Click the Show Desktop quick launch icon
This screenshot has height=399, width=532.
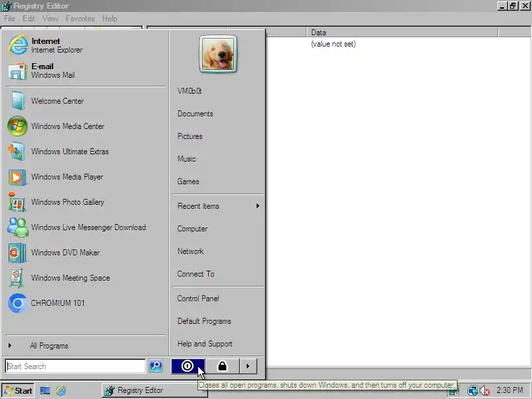click(45, 391)
